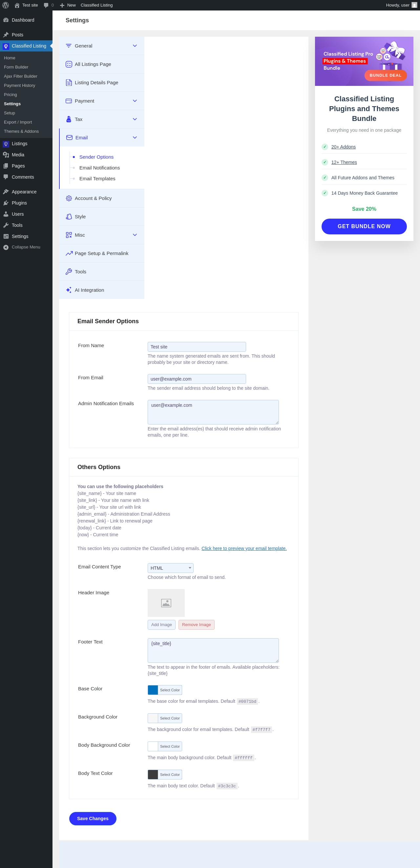This screenshot has width=420, height=868.
Task: Click the Collapse Menu arrow icon
Action: click(x=6, y=247)
